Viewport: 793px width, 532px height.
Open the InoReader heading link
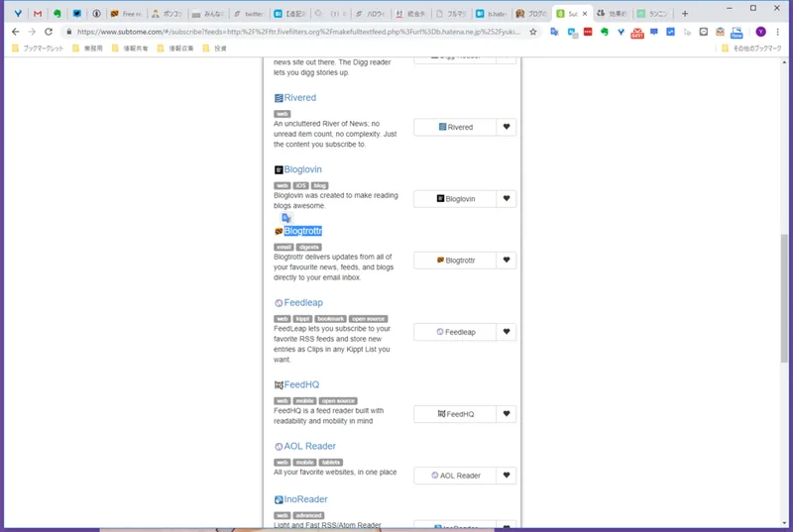pos(305,499)
